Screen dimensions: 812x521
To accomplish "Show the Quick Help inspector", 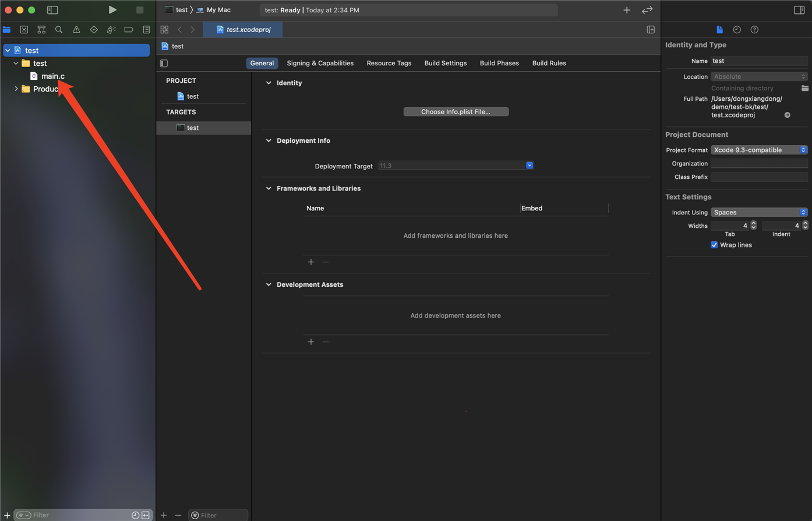I will (x=754, y=30).
